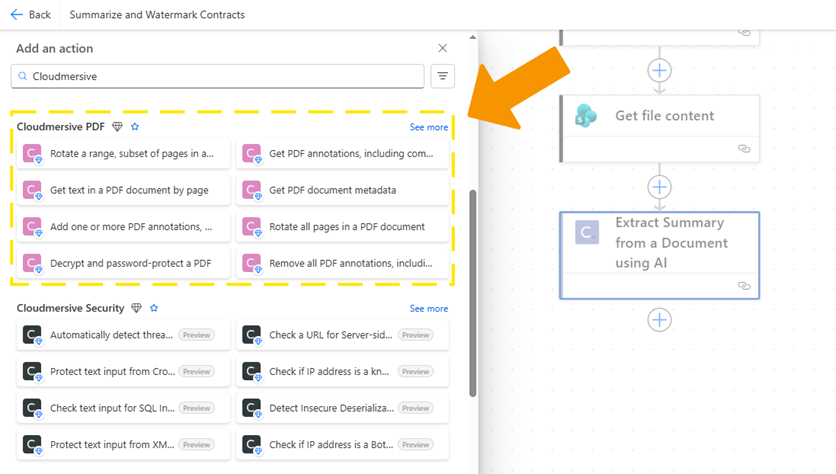Screen dimensions: 836x474
Task: Select Extract Summary from a Document using AI
Action: coord(660,255)
